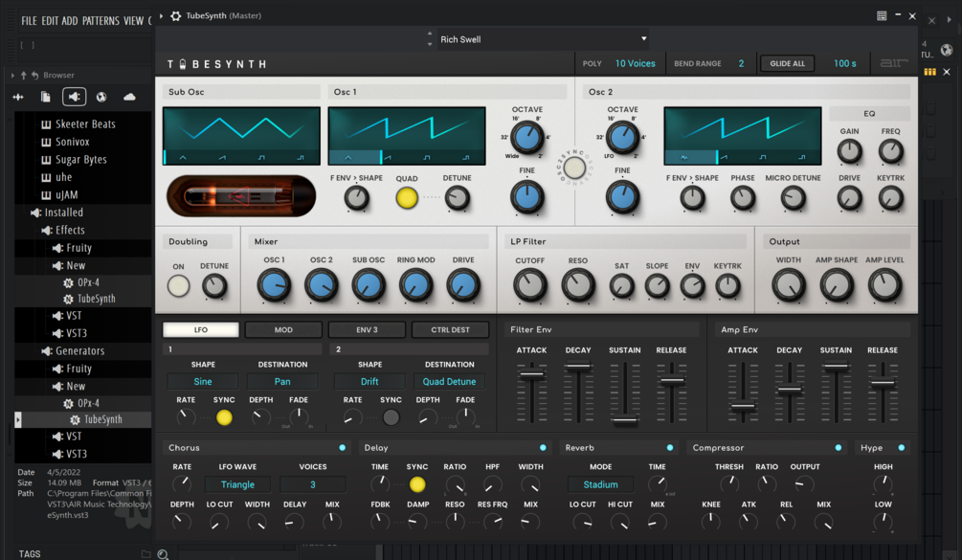The width and height of the screenshot is (962, 560).
Task: Click the browser back arrow icon
Action: point(35,76)
